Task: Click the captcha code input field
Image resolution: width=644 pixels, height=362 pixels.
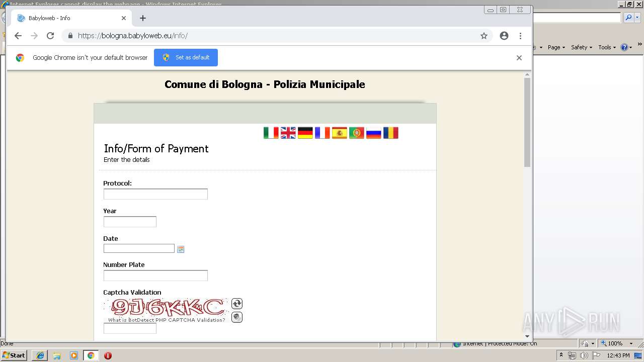Action: (x=130, y=328)
